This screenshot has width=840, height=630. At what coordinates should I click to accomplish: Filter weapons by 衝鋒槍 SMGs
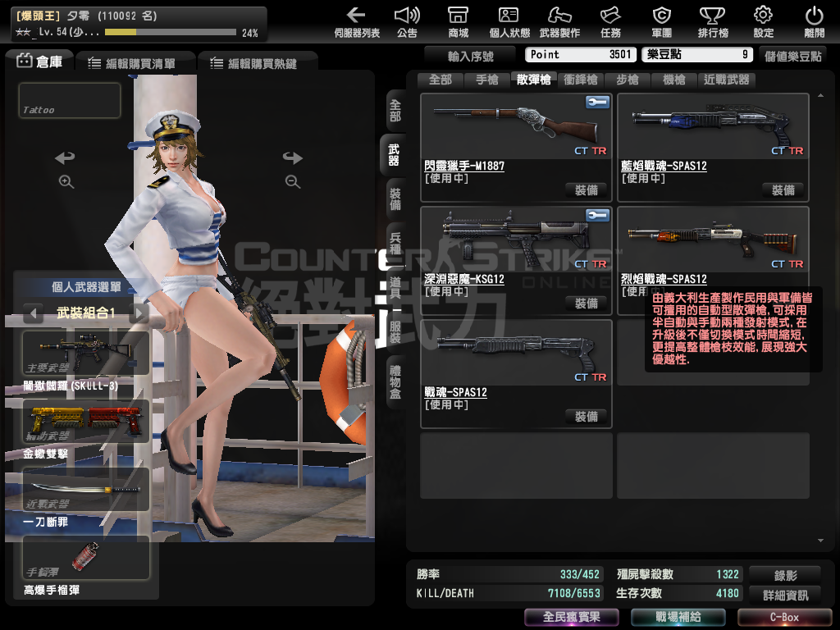(581, 80)
